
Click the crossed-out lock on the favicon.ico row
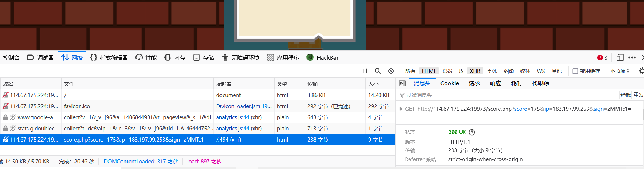point(6,106)
